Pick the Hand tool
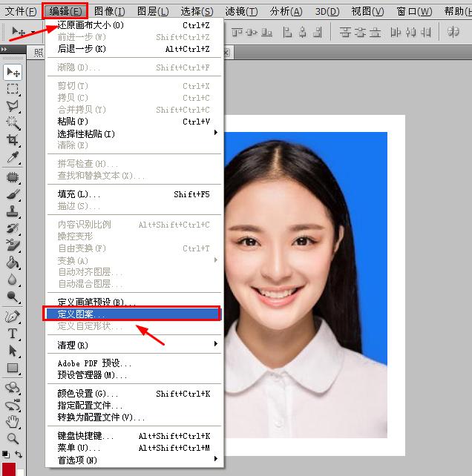 tap(13, 421)
